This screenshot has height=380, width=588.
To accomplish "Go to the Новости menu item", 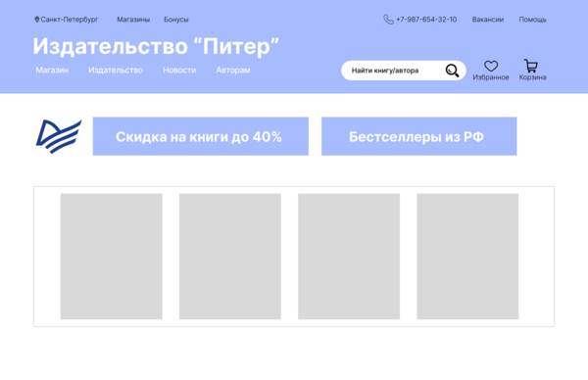I will tap(179, 71).
